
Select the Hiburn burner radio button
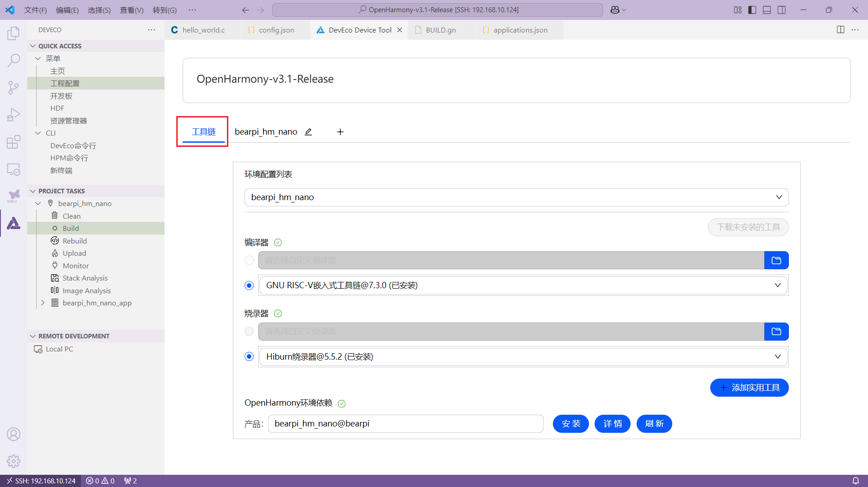pyautogui.click(x=249, y=356)
